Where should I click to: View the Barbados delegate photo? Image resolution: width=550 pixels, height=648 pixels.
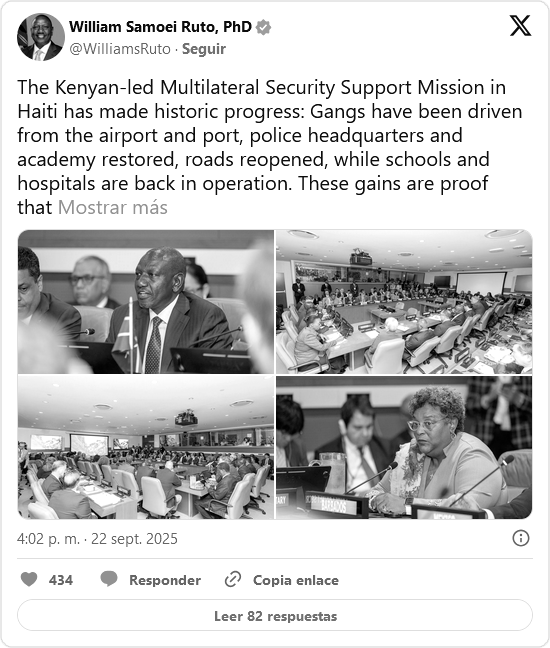tap(404, 447)
